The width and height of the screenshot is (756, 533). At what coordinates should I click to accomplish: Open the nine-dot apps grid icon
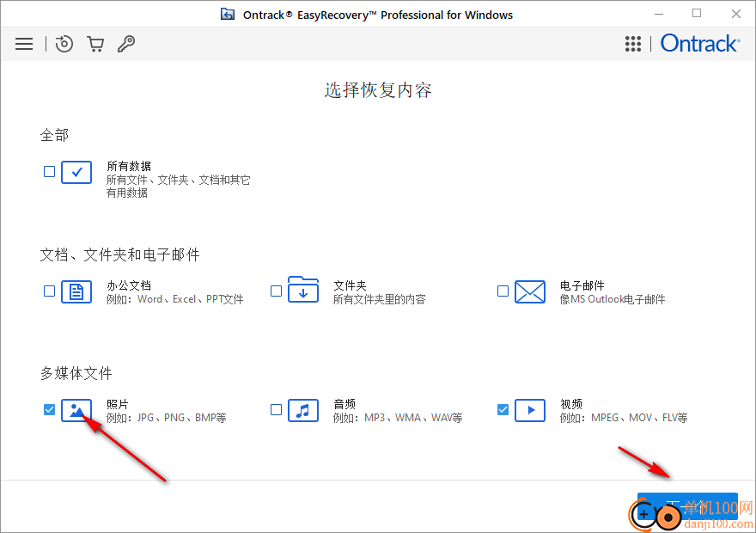[x=633, y=44]
